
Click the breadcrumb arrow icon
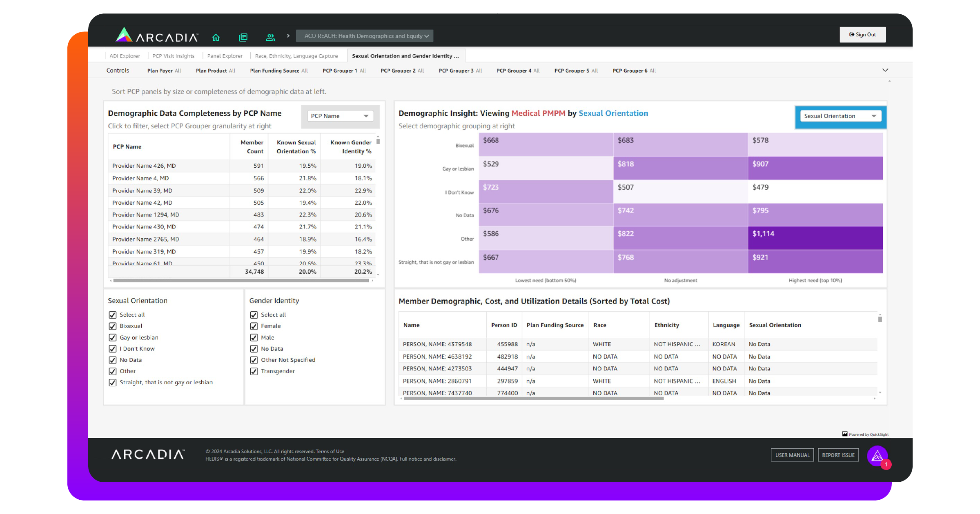(288, 36)
